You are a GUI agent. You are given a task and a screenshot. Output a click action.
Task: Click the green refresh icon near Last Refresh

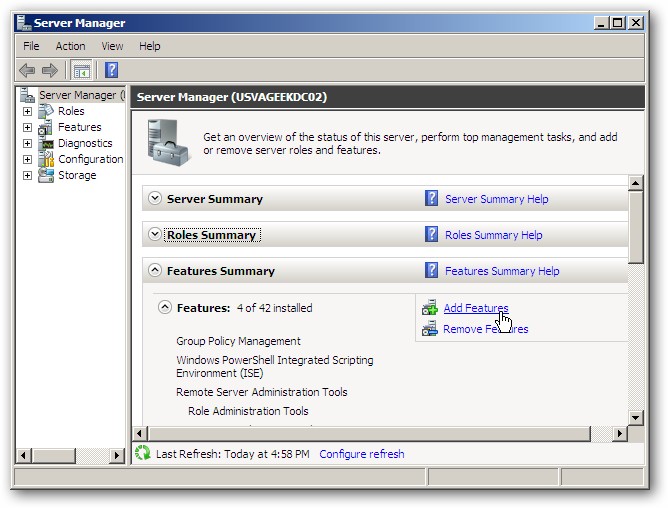[143, 453]
